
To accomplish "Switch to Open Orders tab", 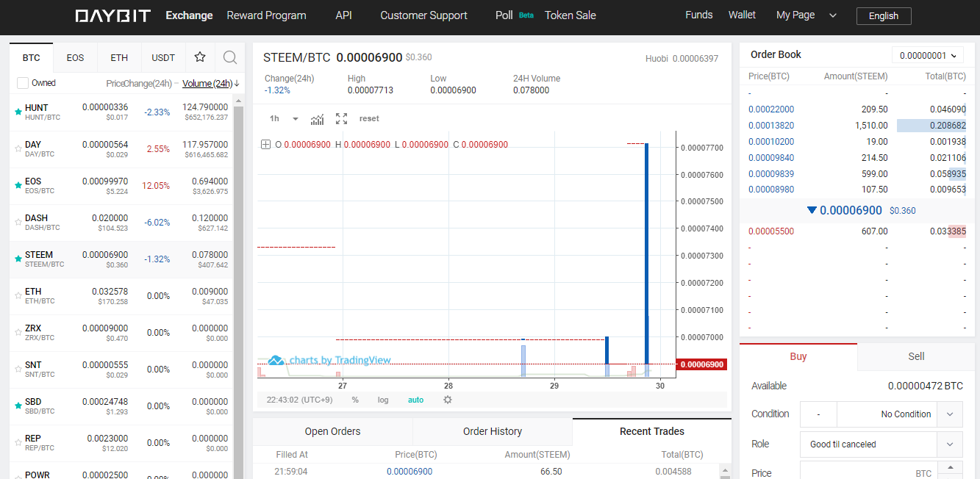I will point(332,431).
